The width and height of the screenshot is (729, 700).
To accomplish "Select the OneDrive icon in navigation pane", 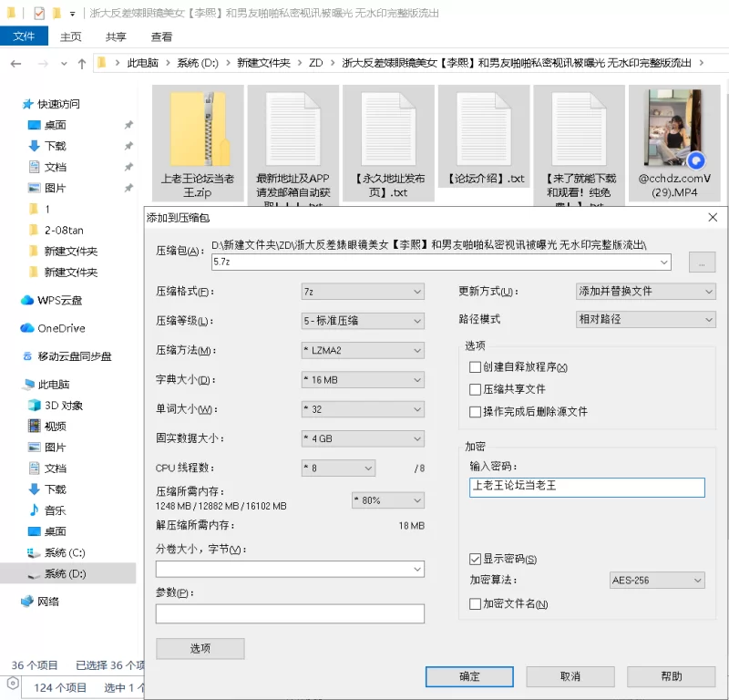I will tap(27, 328).
